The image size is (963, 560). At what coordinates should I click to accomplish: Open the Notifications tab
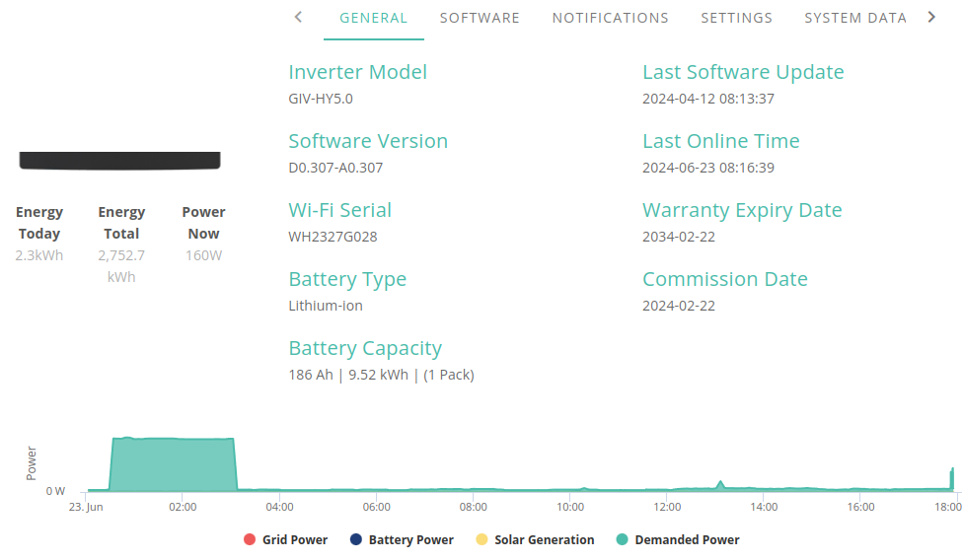[611, 19]
